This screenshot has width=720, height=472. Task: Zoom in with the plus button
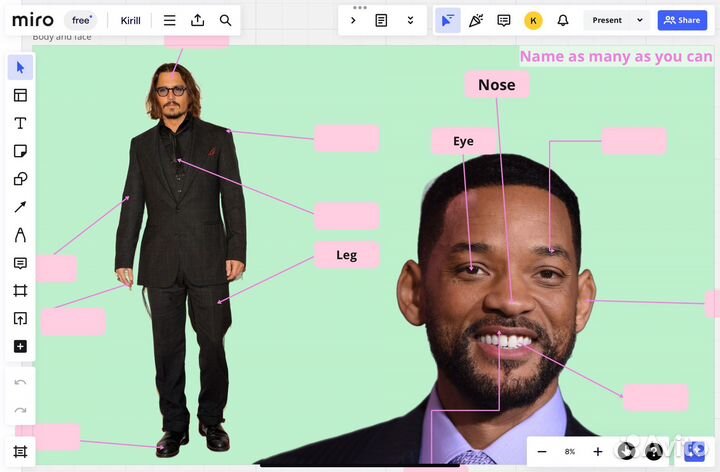(598, 452)
